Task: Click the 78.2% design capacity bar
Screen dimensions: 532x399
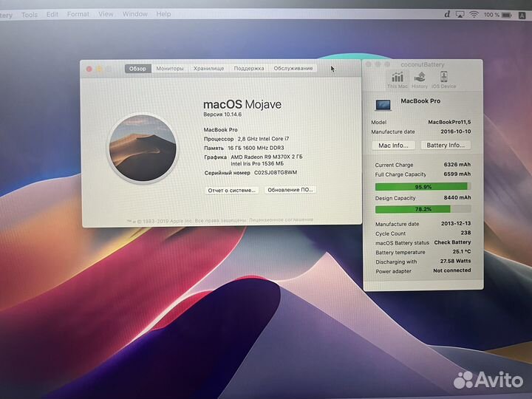Action: 423,209
